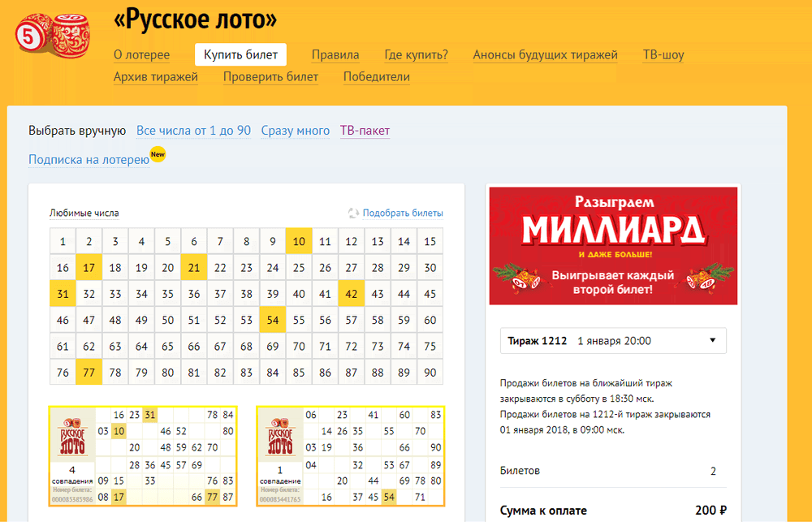
Task: Choose number 38 in the number grid
Action: [x=246, y=294]
